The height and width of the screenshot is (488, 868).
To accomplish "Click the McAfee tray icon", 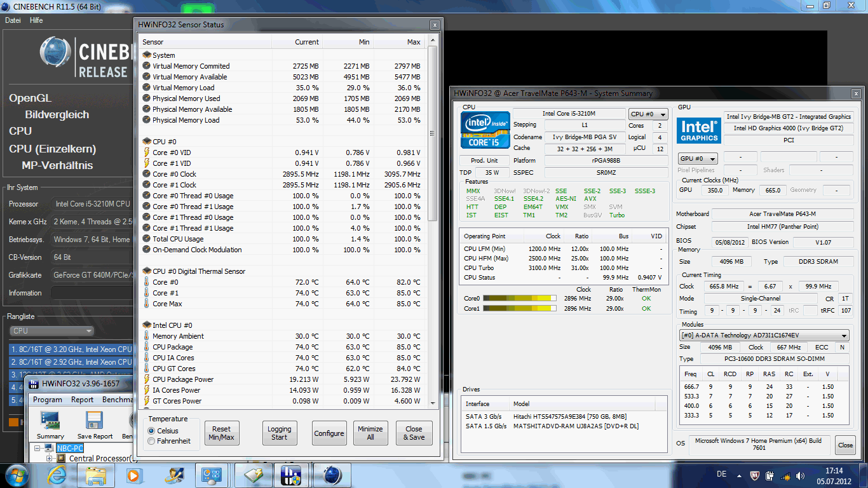I will (x=755, y=475).
